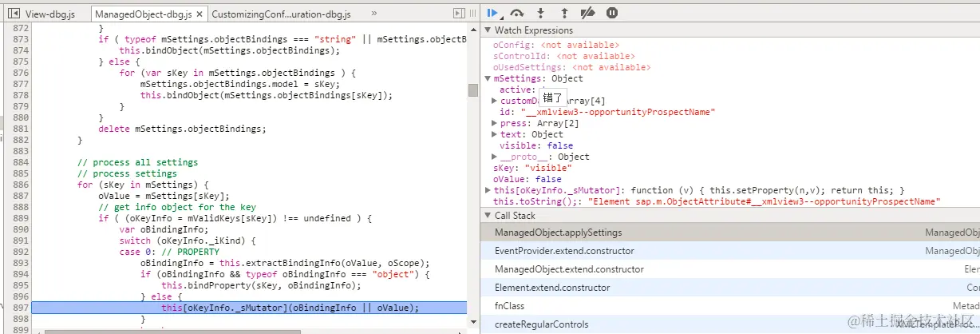Image resolution: width=980 pixels, height=334 pixels.
Task: Select createRegularControls call frame
Action: pos(730,324)
